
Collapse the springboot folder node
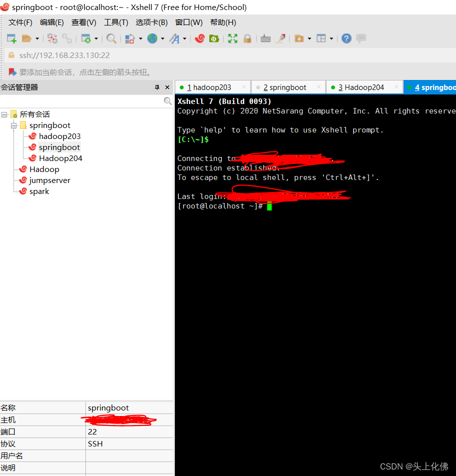pos(14,125)
